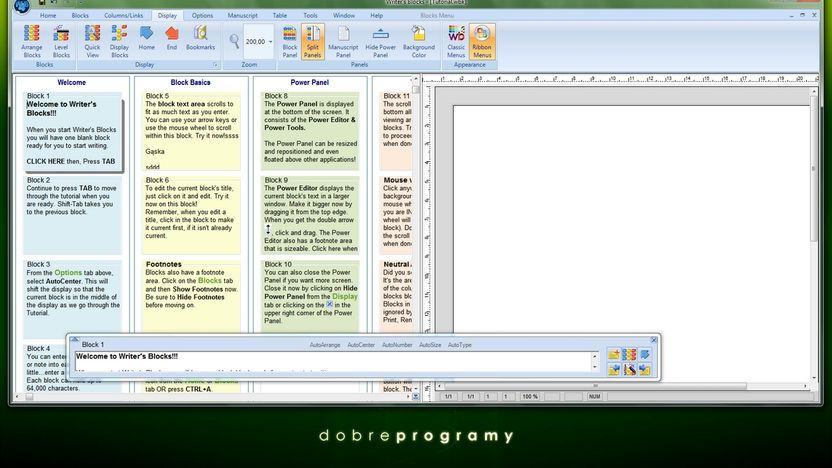
Task: Click the double-arrow button at block panel bottom corner
Action: pos(415,396)
